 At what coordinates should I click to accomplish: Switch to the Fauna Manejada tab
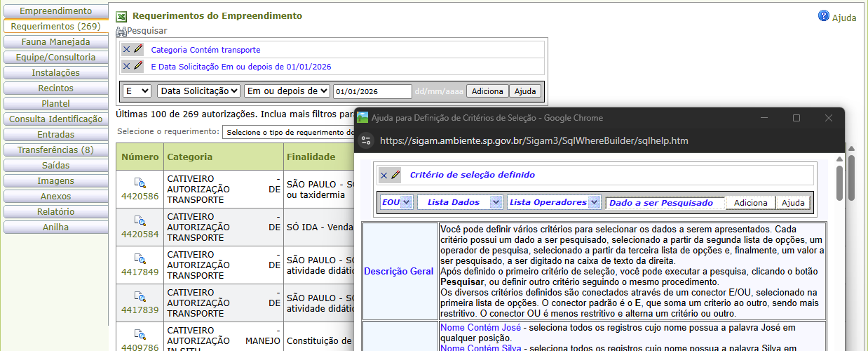point(55,42)
